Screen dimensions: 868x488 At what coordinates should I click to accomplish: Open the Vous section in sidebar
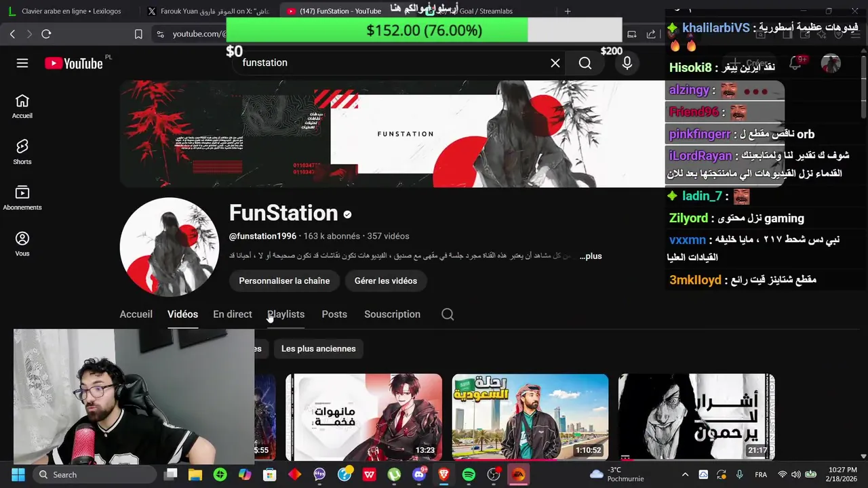pos(22,244)
